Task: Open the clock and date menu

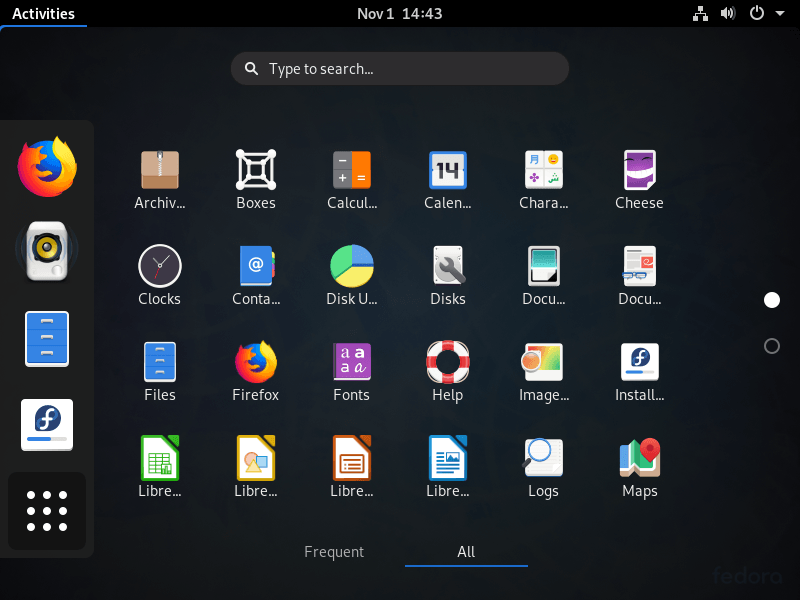Action: (399, 13)
